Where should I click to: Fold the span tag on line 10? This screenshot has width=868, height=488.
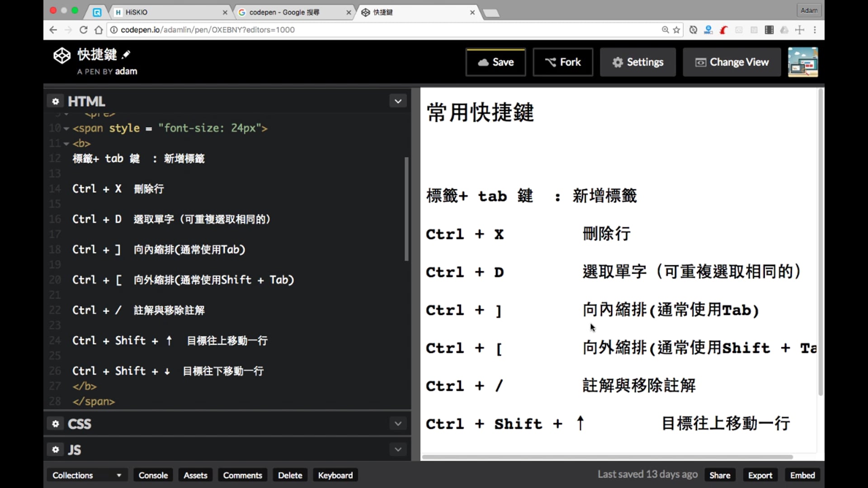point(66,129)
